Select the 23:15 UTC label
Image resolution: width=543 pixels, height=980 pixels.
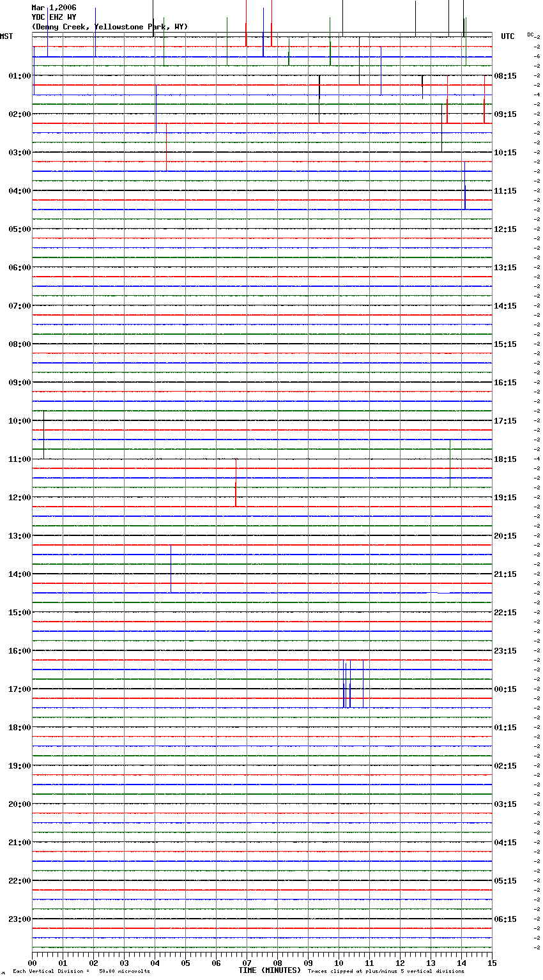[505, 651]
